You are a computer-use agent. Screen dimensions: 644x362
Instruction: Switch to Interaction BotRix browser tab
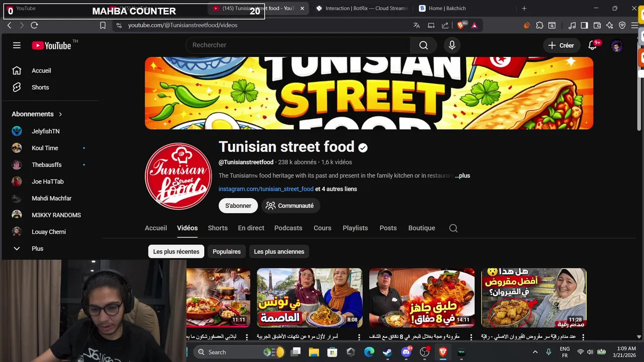tap(362, 8)
